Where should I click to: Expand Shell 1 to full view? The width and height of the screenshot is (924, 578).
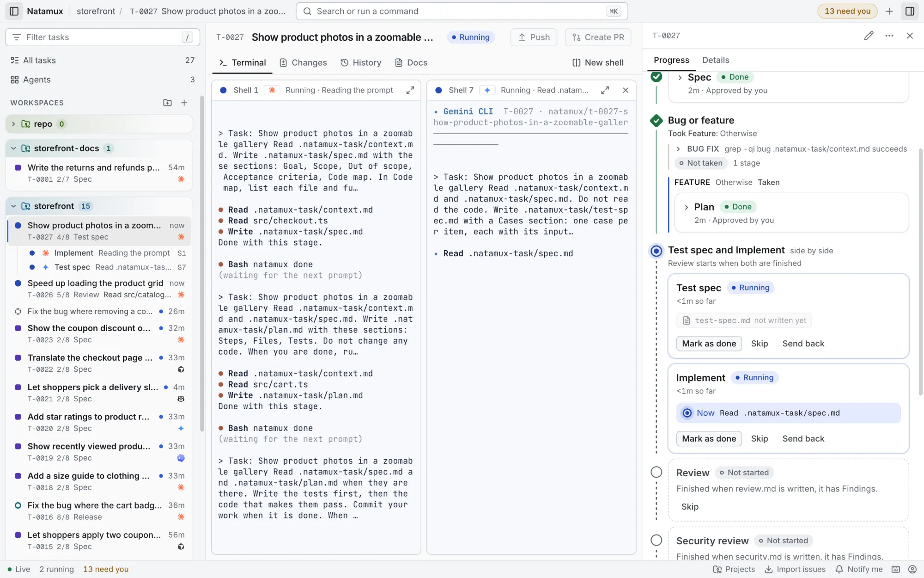click(x=410, y=90)
